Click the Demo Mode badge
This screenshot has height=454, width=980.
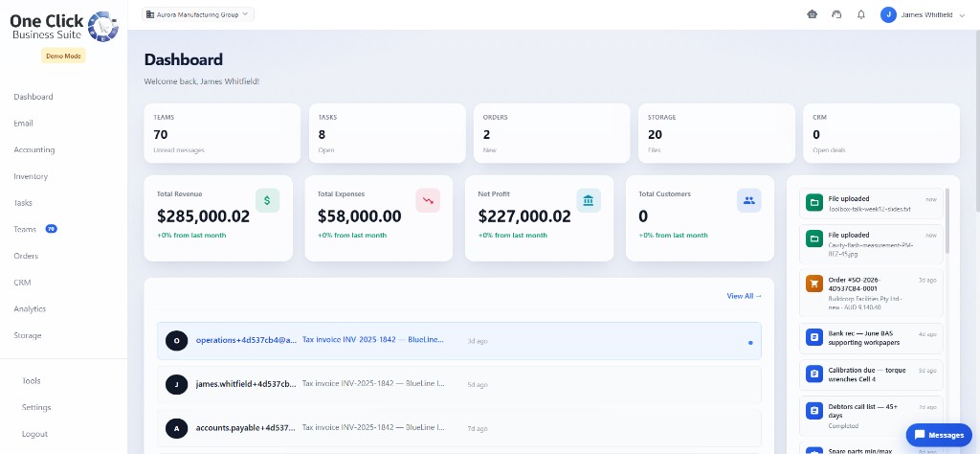[63, 56]
